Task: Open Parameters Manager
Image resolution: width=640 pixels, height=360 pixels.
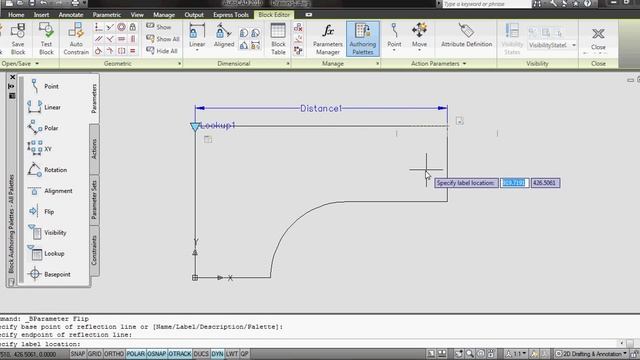Action: point(328,39)
